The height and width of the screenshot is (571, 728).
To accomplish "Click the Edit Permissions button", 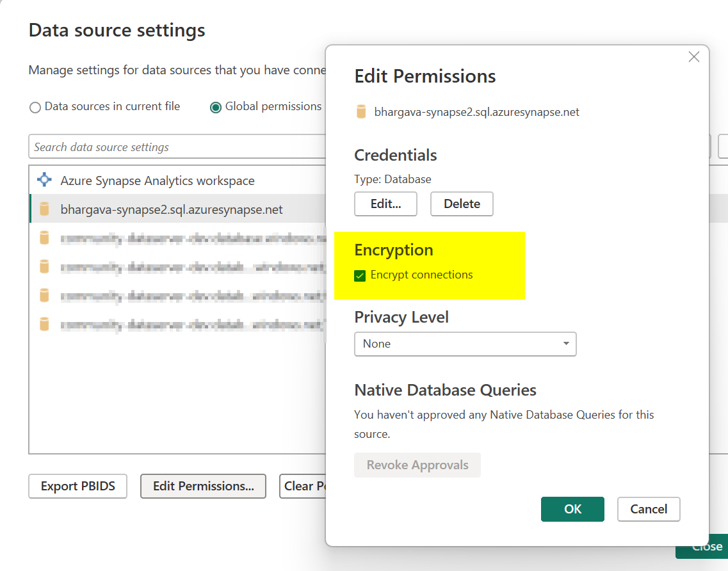I will point(203,487).
